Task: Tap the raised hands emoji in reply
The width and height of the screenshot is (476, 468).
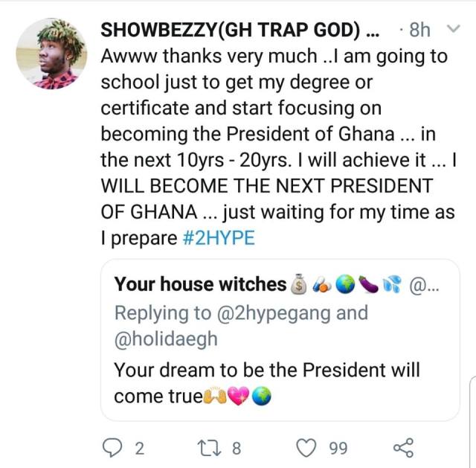Action: (214, 397)
